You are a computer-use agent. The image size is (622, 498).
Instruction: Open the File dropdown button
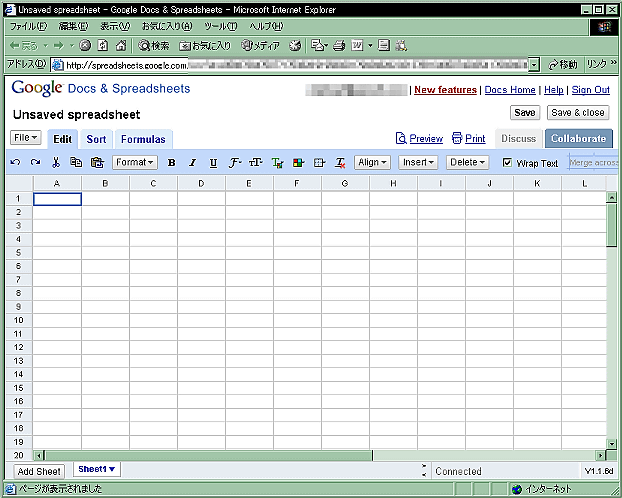(x=25, y=138)
